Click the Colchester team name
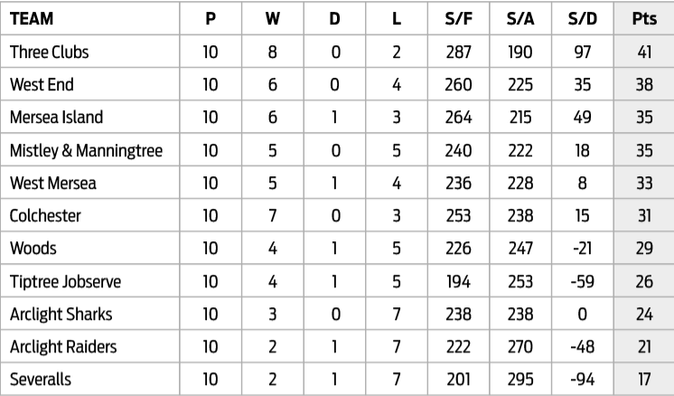The width and height of the screenshot is (674, 396). click(45, 216)
